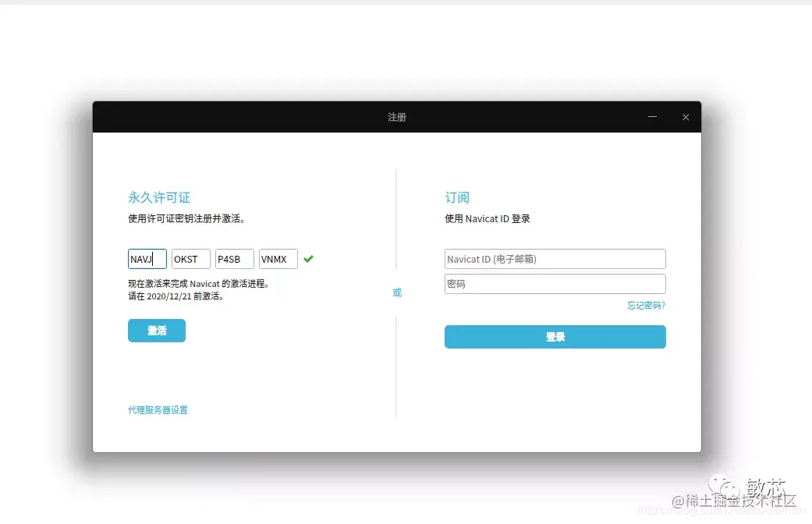Image resolution: width=812 pixels, height=524 pixels.
Task: Select the OKST license key box
Action: point(190,259)
